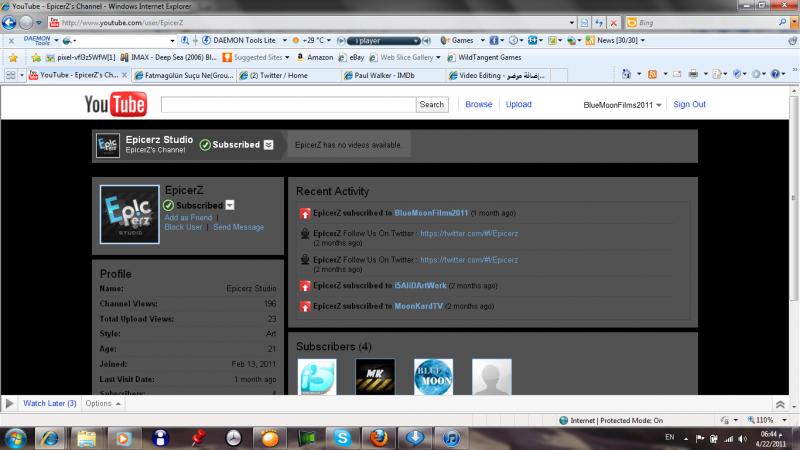Click the Games toolbar icon
This screenshot has width=800, height=450.
pyautogui.click(x=444, y=40)
